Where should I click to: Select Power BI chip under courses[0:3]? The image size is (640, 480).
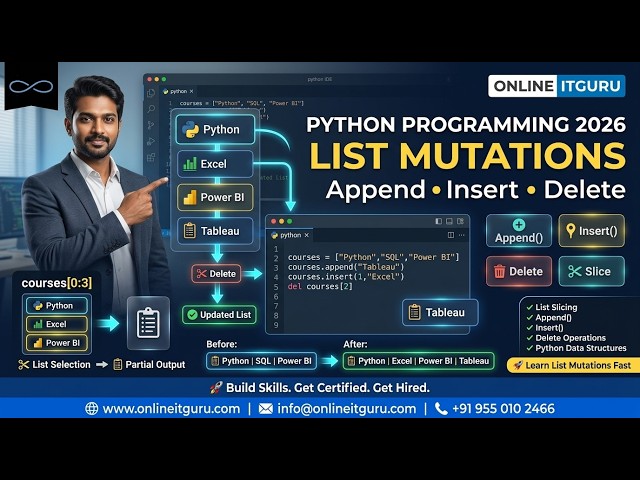point(57,343)
